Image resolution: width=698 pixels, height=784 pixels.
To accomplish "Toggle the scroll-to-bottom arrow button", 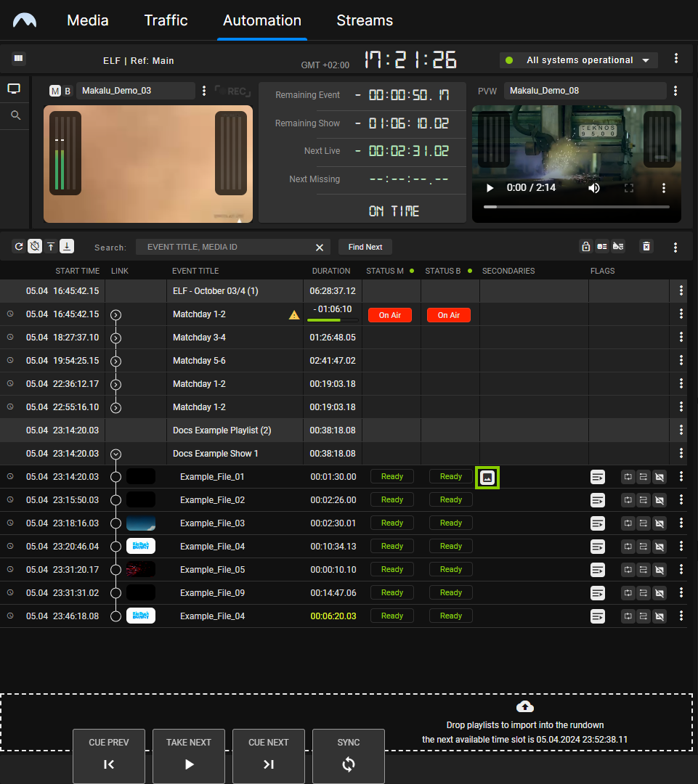I will click(x=66, y=247).
